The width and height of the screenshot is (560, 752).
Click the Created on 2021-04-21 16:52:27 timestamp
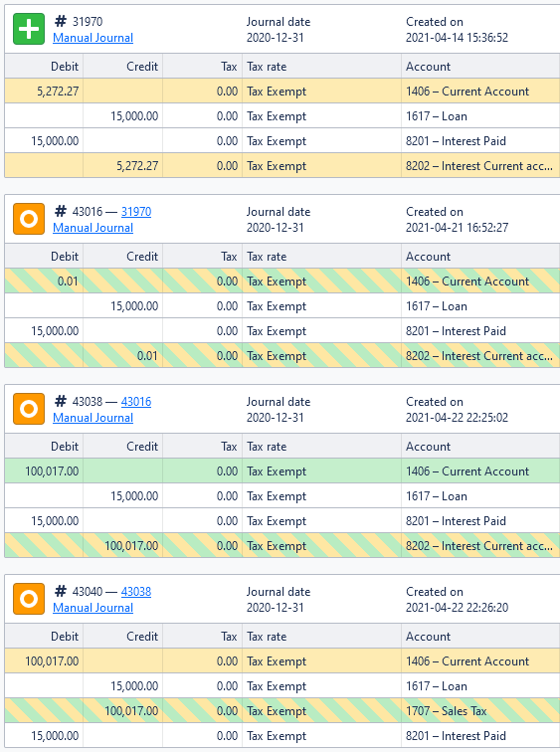point(457,228)
